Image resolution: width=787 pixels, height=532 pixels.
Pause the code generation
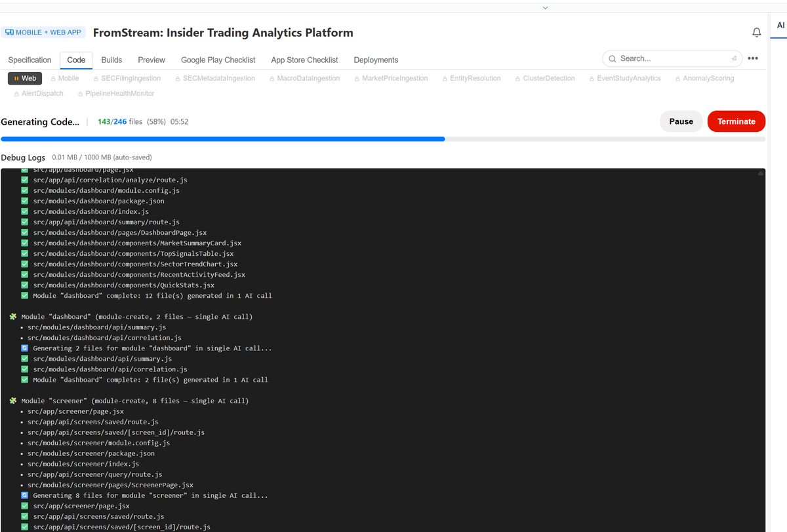681,121
